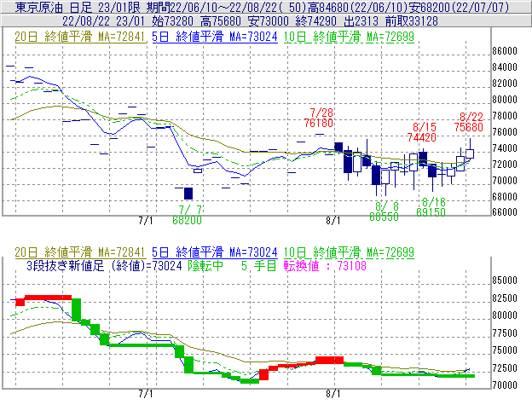Click the lower chart 5日 終値平滑 MA=73024 legend
532x405 pixels.
point(215,252)
